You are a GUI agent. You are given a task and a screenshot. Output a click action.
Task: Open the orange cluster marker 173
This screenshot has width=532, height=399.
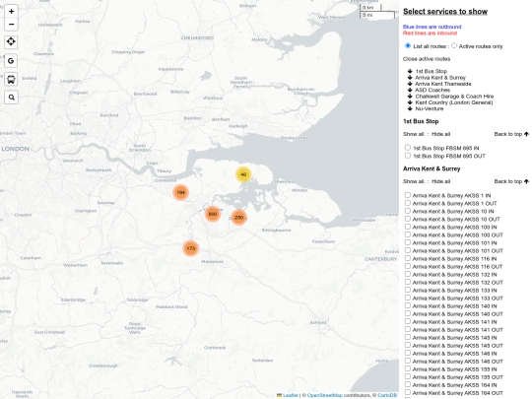click(x=191, y=248)
